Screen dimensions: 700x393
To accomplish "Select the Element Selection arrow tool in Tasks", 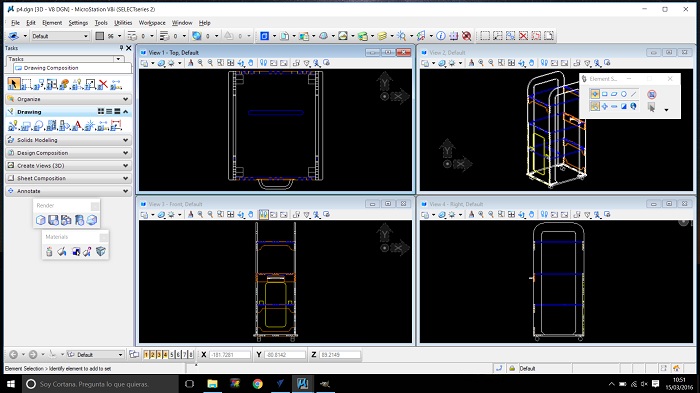I will pyautogui.click(x=13, y=84).
